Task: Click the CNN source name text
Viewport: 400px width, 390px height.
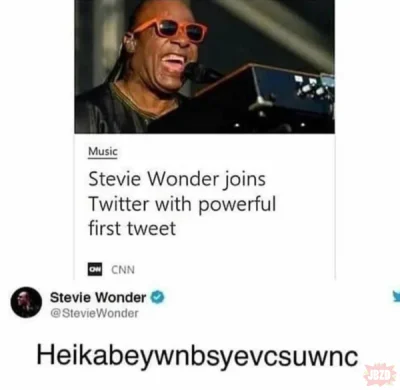Action: [x=123, y=269]
